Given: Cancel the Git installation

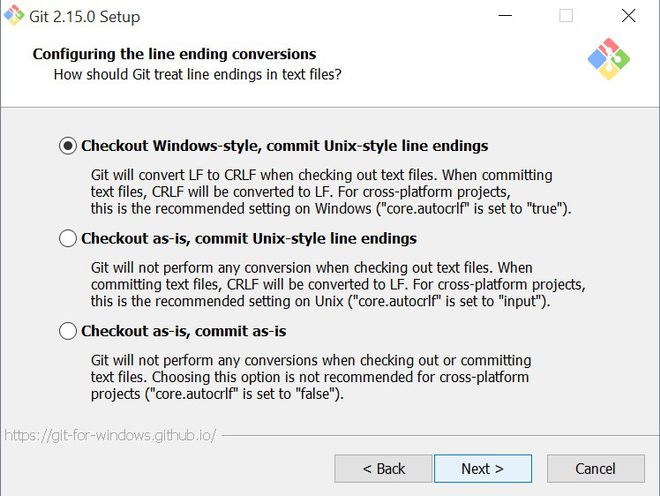Looking at the screenshot, I should tap(595, 468).
